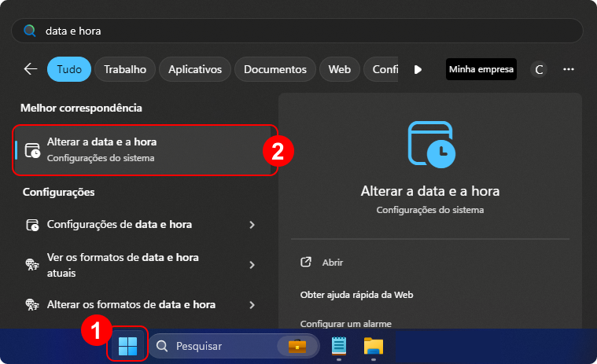Click the Abrir open icon

pyautogui.click(x=306, y=262)
